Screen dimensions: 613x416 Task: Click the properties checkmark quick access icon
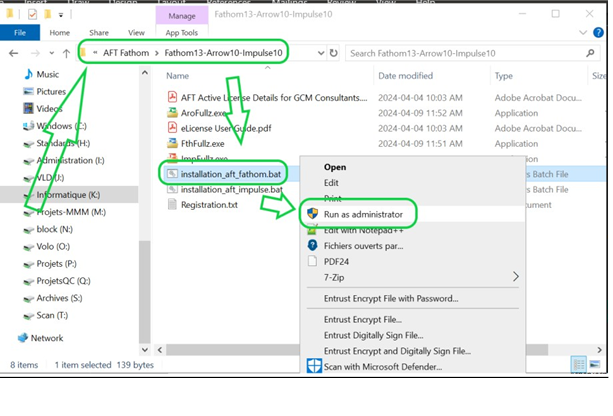32,15
